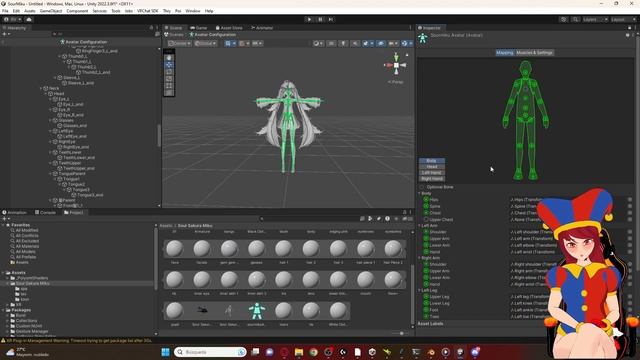Select the Right Hand mapping button
Viewport: 640px width, 360px height.
coord(432,179)
